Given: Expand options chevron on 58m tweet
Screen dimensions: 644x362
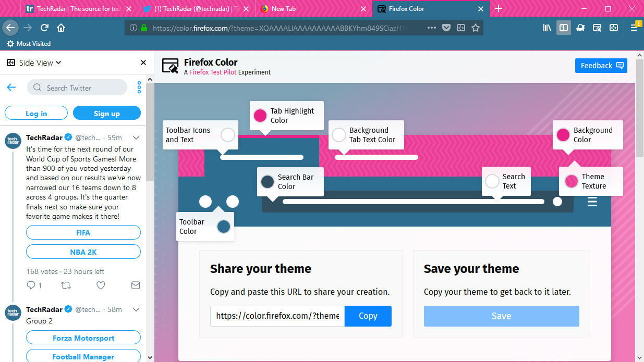Looking at the screenshot, I should (x=136, y=309).
